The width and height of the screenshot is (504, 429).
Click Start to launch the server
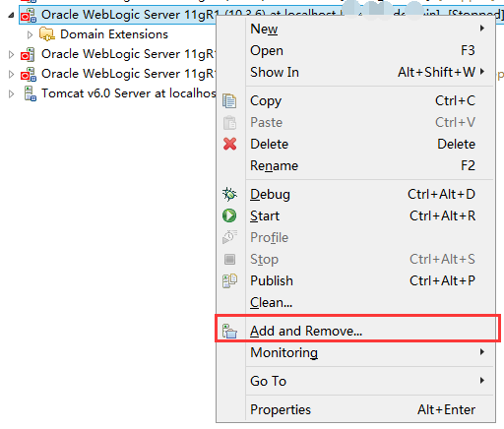355,215
